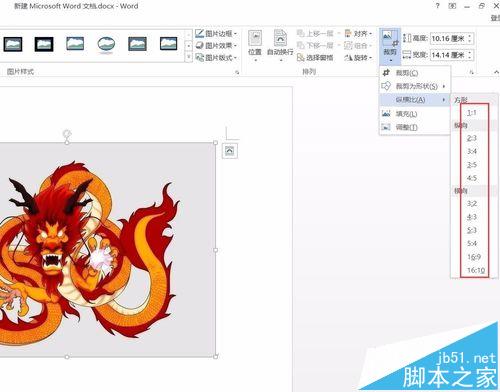
Task: Select 4:3 landscape aspect ratio
Action: point(472,217)
